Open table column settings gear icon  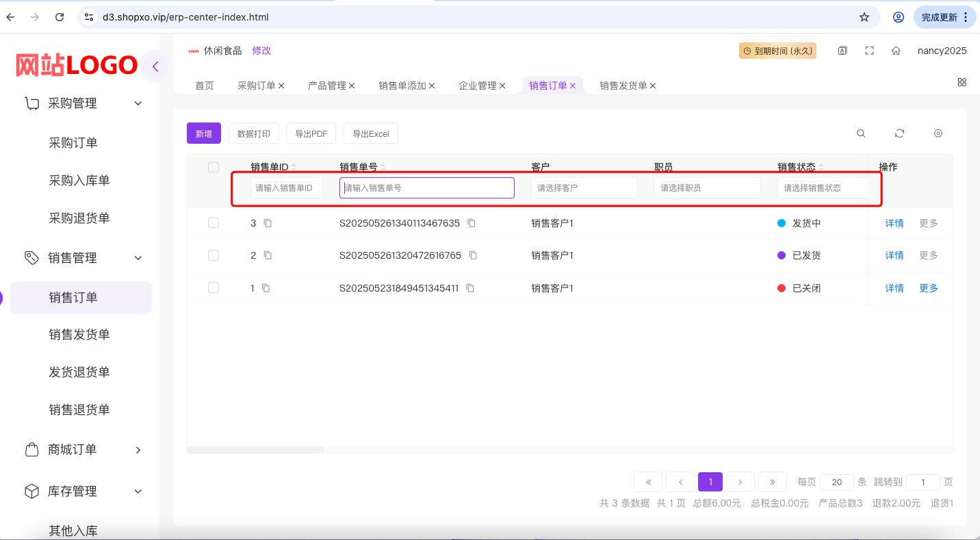point(938,133)
